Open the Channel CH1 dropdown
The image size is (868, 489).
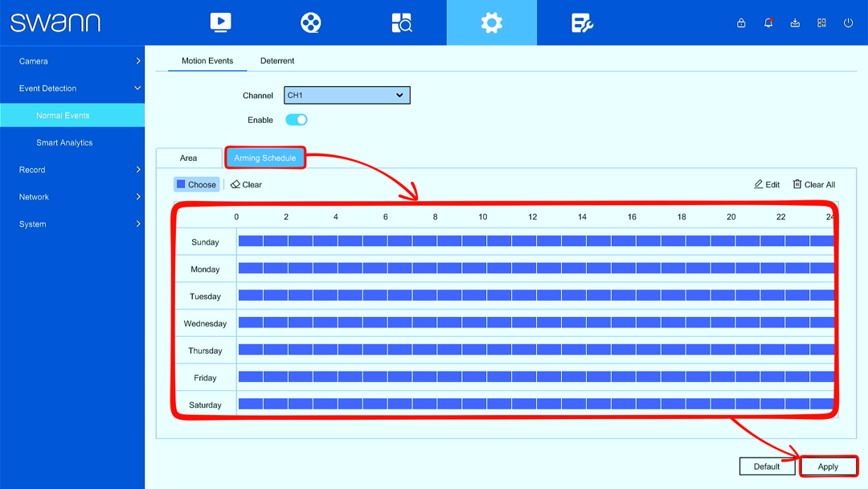click(347, 95)
